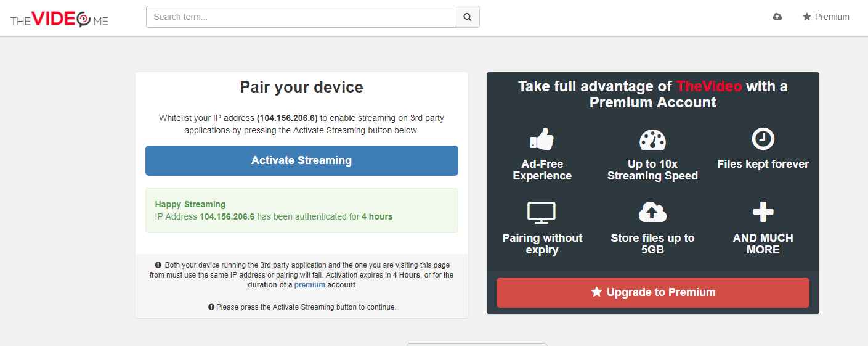
Task: Focus the Search term input field
Action: [x=301, y=17]
